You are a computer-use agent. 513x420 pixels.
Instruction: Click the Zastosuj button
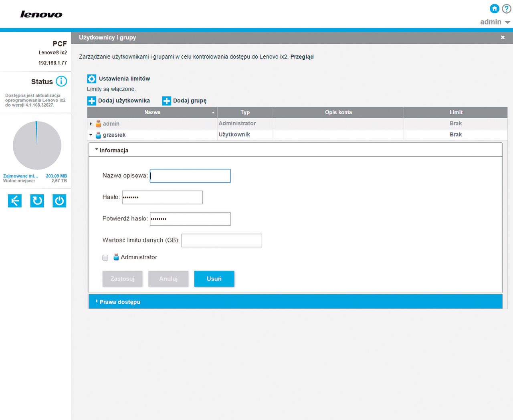click(x=123, y=279)
